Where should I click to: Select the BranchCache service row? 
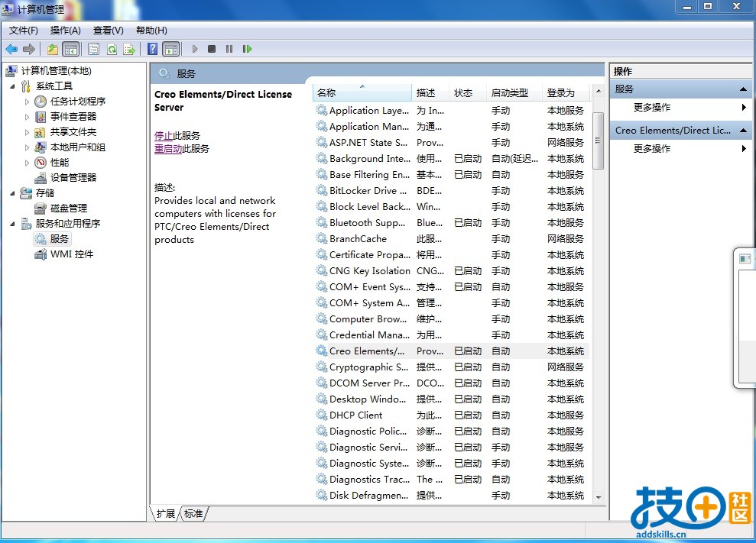coord(451,239)
